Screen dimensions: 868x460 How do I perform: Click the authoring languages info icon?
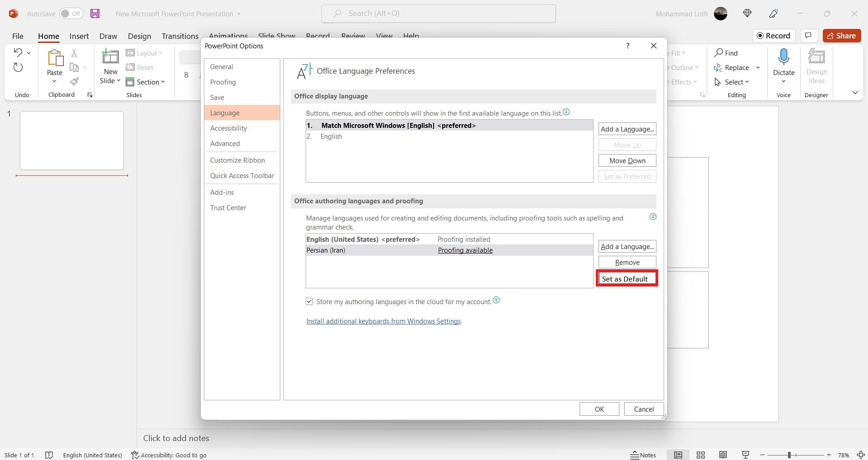(653, 217)
